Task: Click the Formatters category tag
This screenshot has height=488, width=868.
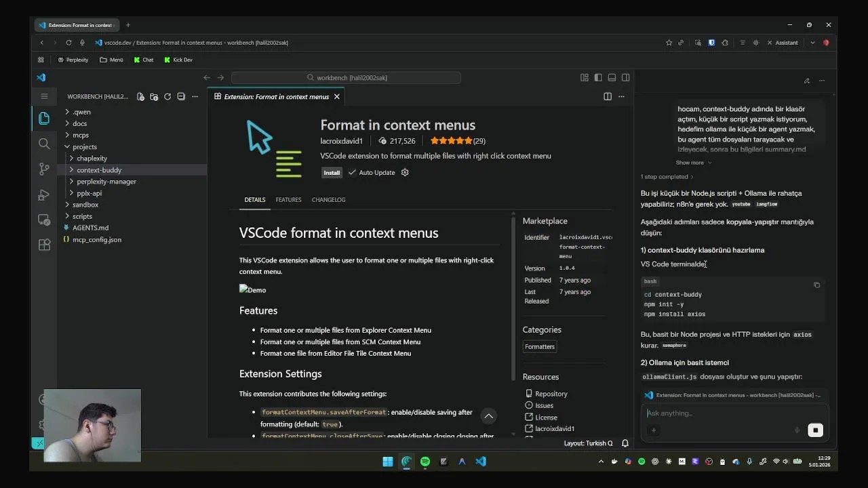Action: pyautogui.click(x=540, y=346)
